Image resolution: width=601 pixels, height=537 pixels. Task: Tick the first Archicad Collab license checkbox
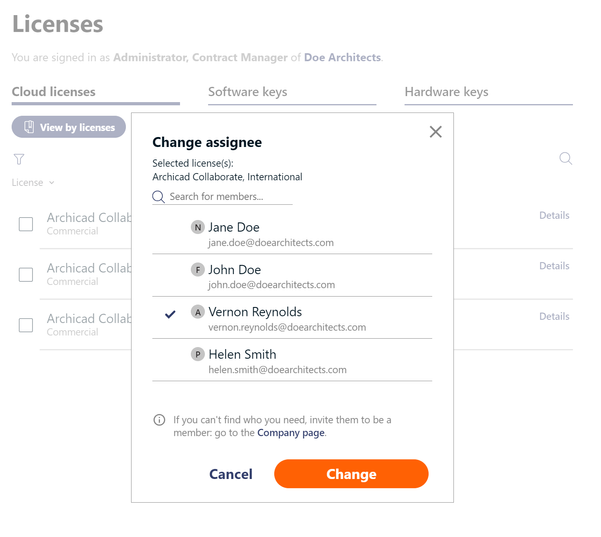coord(26,224)
